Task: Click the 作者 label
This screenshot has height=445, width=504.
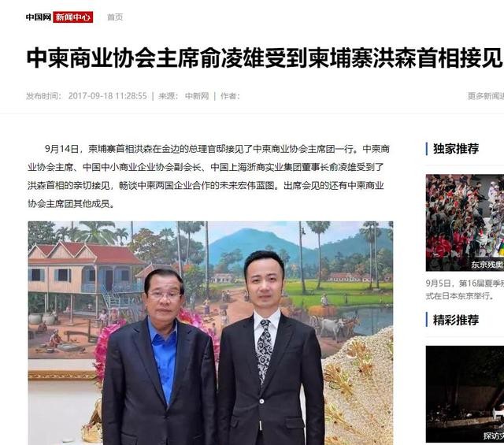Action: [230, 96]
